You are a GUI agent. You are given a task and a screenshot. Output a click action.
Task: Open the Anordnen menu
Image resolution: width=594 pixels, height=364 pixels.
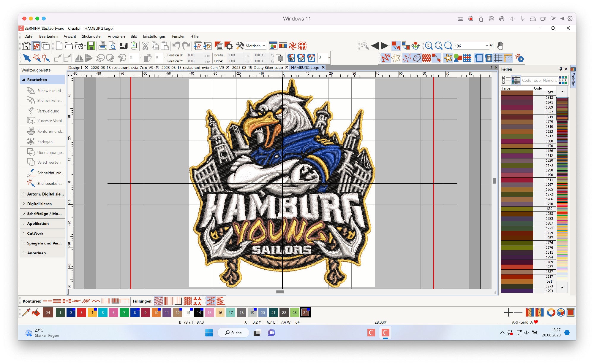tap(116, 36)
